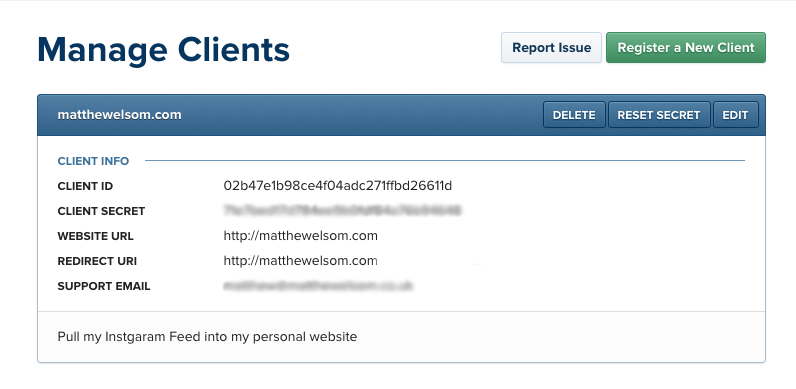Image resolution: width=796 pixels, height=389 pixels.
Task: Click the Manage Clients heading
Action: coord(163,50)
